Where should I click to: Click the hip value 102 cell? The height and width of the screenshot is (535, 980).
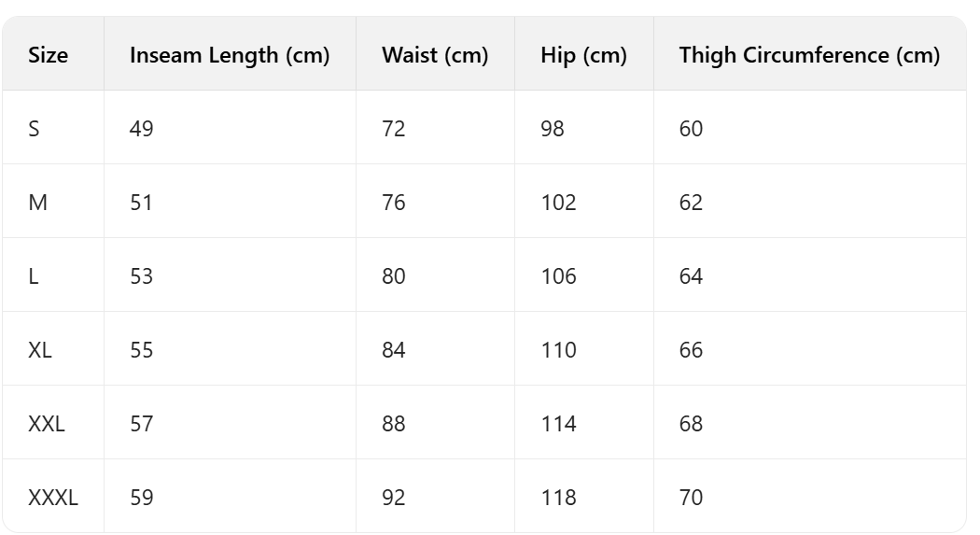point(558,203)
